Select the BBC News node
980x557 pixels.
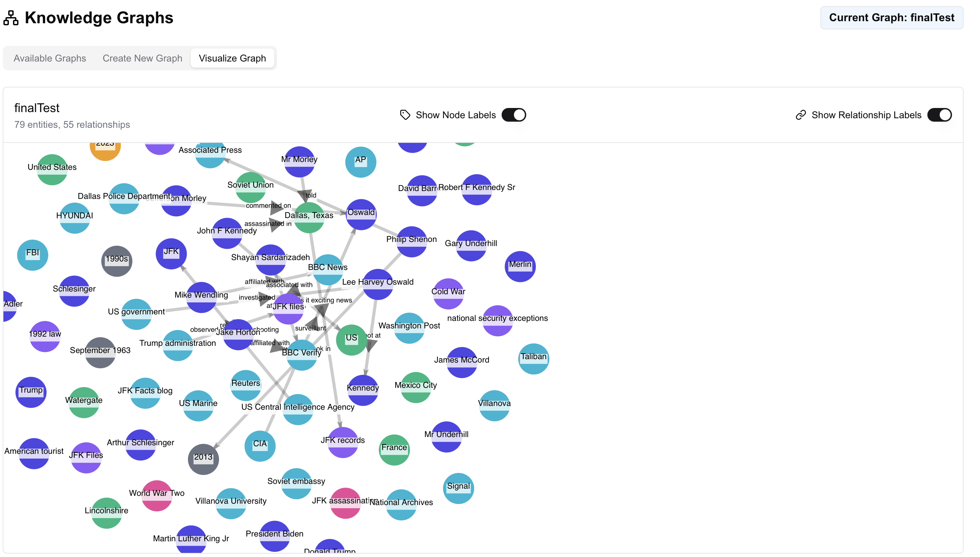click(327, 268)
